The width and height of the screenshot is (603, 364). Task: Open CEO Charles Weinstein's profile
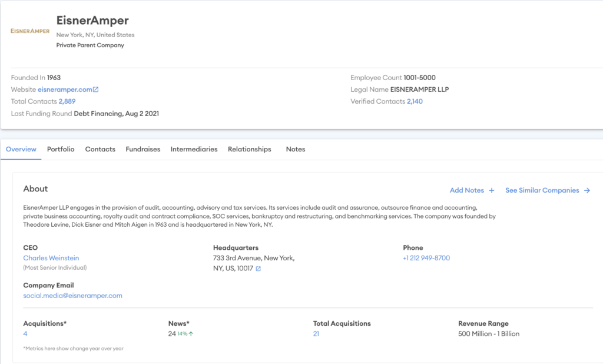[x=51, y=258]
